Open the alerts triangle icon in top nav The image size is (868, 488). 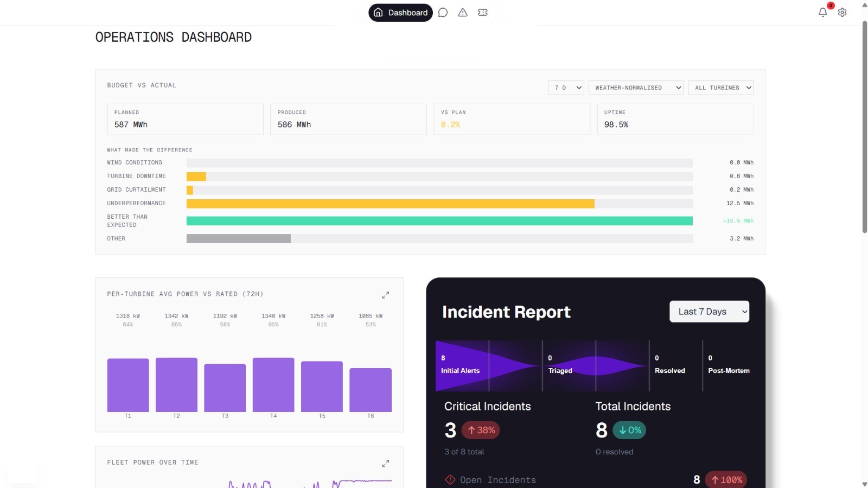463,12
